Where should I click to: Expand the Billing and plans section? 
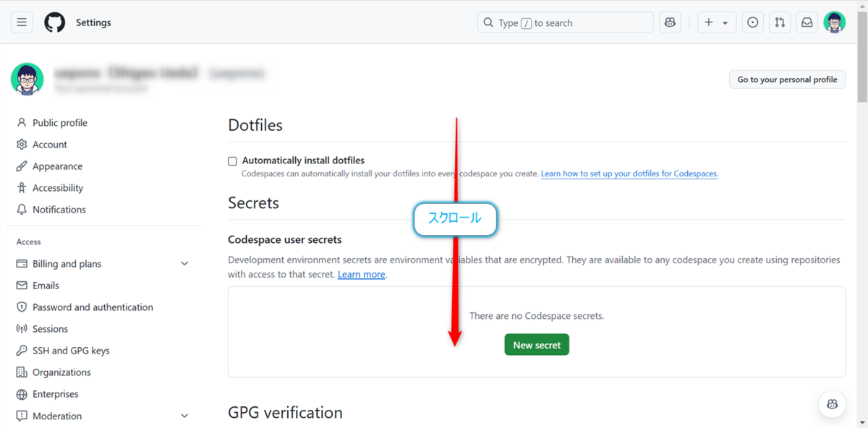(184, 263)
